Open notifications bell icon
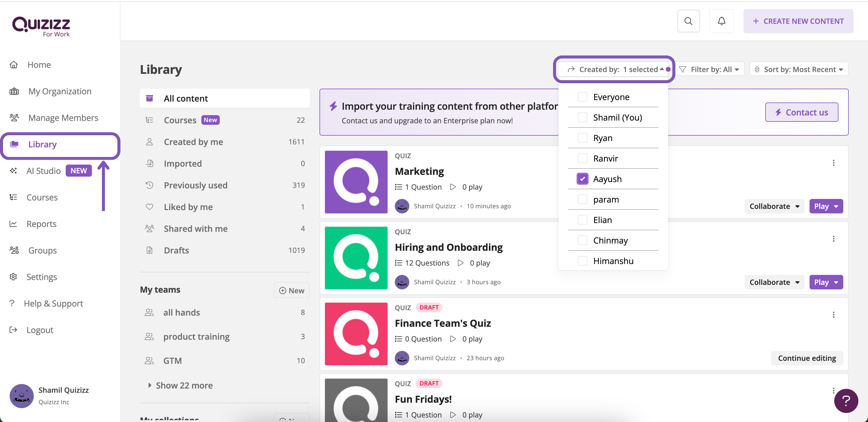The width and height of the screenshot is (868, 422). click(x=722, y=21)
